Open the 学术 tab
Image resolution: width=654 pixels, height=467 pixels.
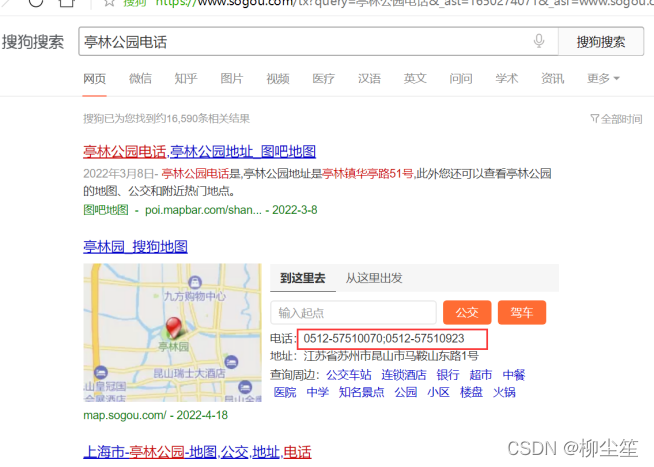pyautogui.click(x=507, y=78)
